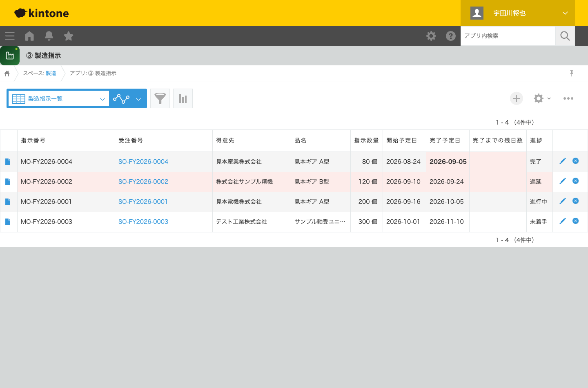Open the filter funnel icon
588x388 pixels.
(160, 98)
